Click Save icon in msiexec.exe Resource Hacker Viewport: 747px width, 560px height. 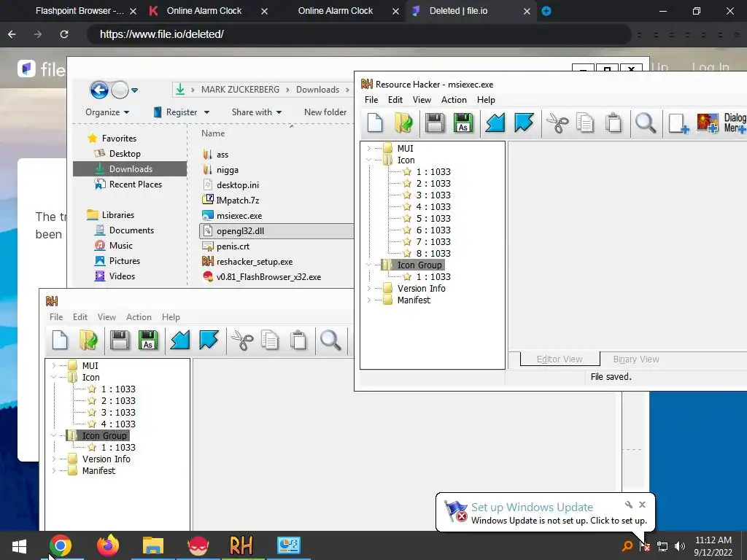435,122
